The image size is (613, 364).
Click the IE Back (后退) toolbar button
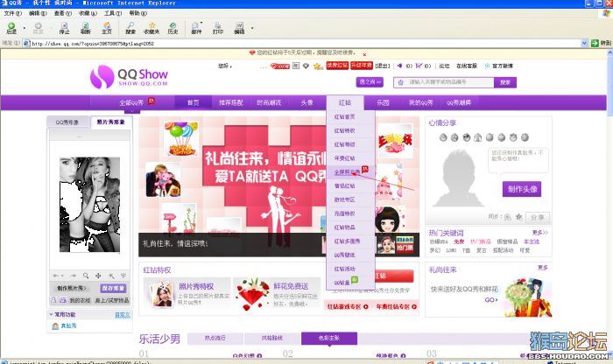tap(11, 28)
